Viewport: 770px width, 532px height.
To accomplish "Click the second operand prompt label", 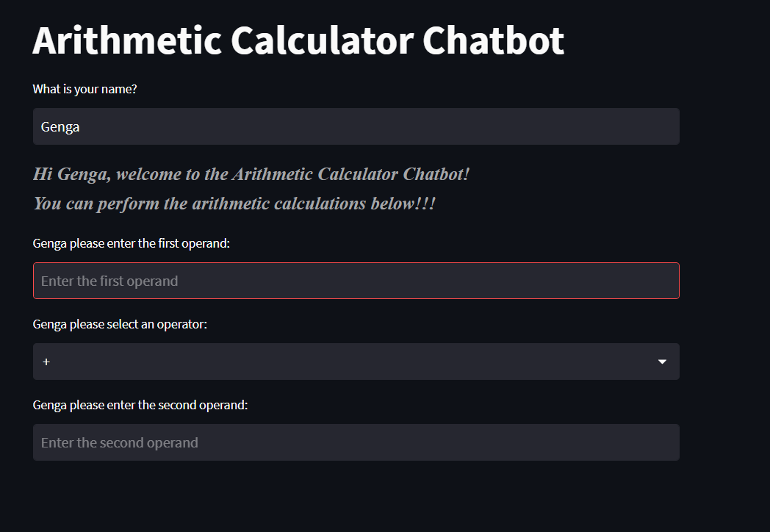I will click(140, 405).
